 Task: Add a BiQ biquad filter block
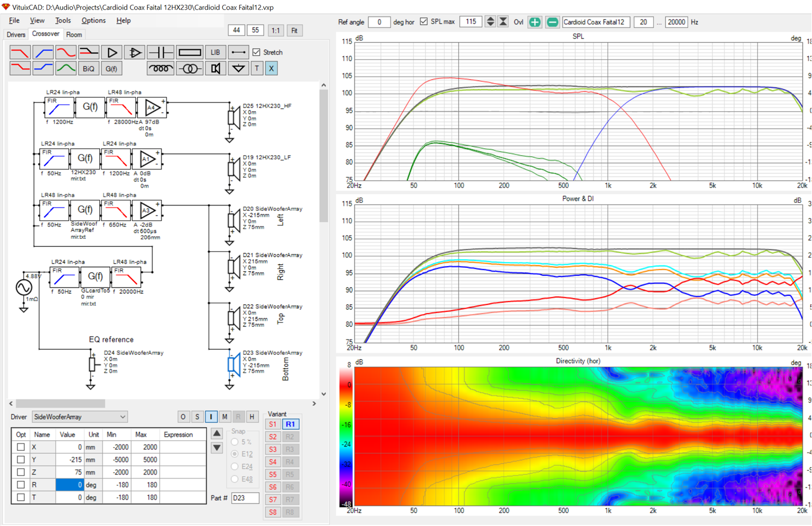(89, 69)
